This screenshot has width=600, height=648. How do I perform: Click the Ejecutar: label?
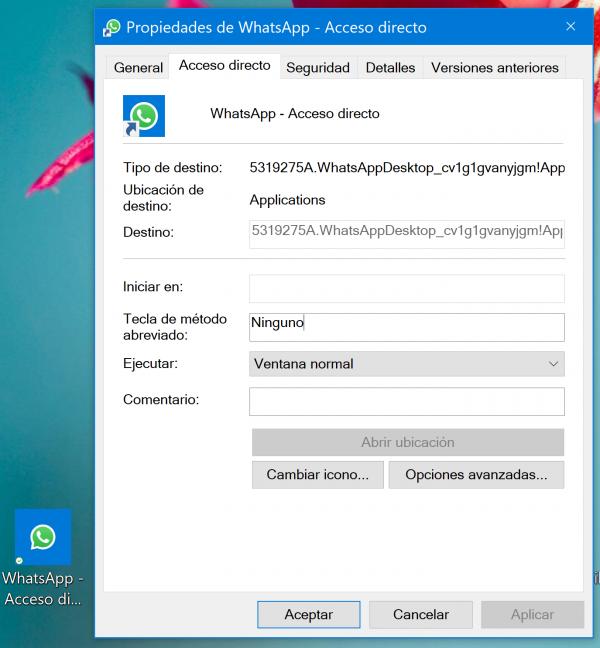(x=150, y=364)
